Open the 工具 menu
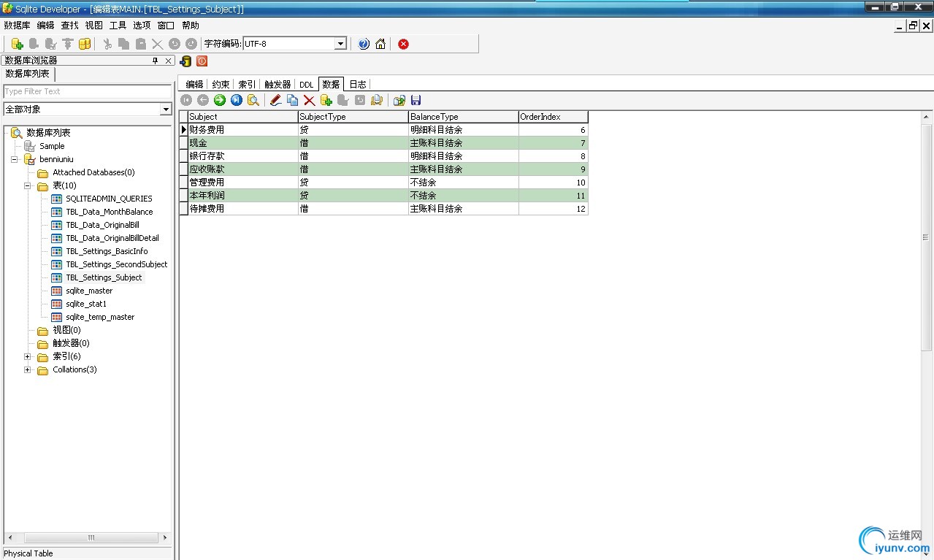Viewport: 934px width, 560px height. pos(118,26)
